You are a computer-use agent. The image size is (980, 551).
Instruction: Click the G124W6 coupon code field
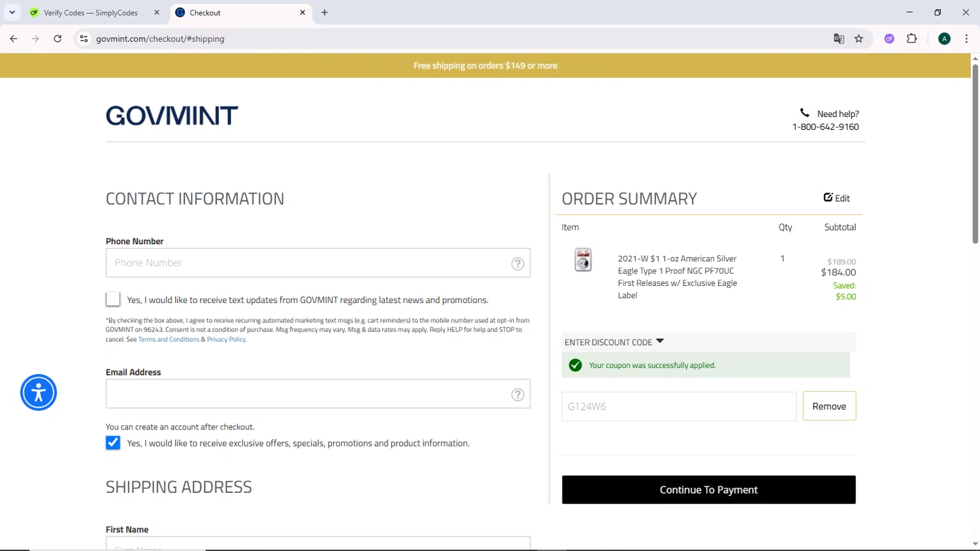(679, 406)
